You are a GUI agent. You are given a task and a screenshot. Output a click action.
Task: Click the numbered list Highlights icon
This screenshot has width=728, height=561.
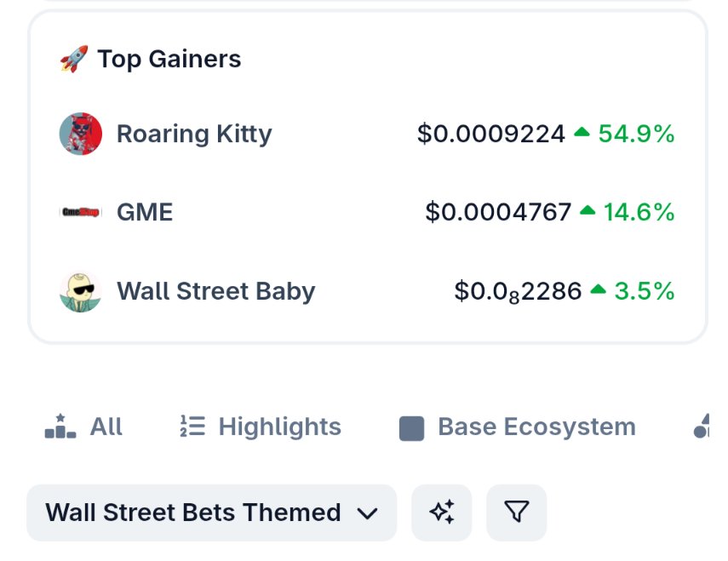pos(192,426)
